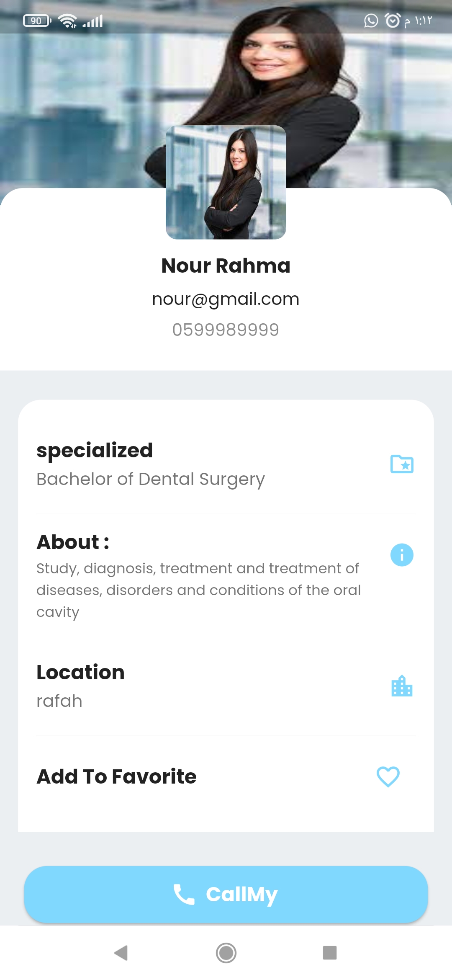Open the square profile picture thumbnail
Screen dimensions: 452x980
(x=226, y=183)
